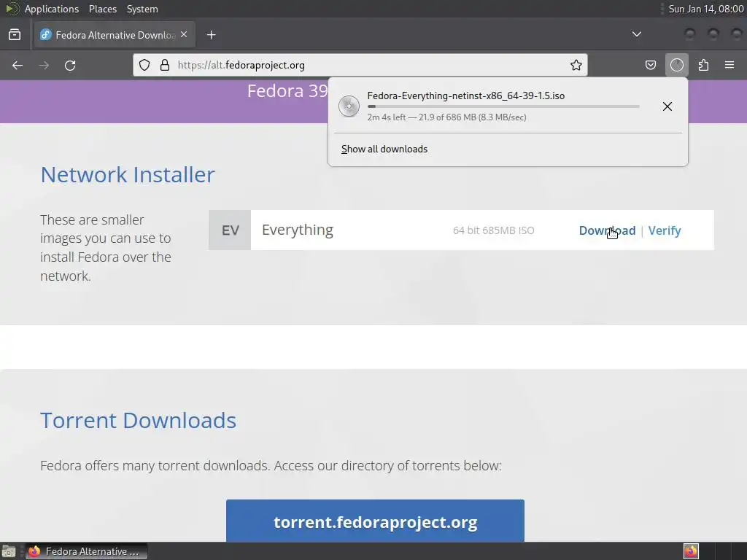747x560 pixels.
Task: Open the Applications menu
Action: point(52,9)
